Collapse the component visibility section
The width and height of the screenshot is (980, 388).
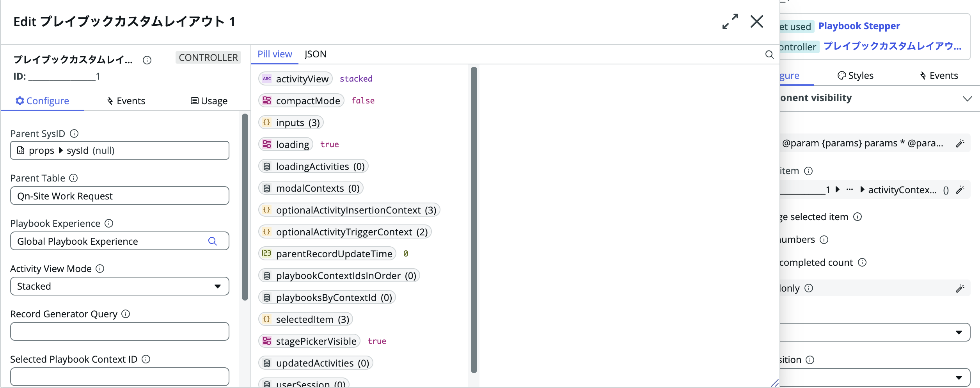pos(967,98)
